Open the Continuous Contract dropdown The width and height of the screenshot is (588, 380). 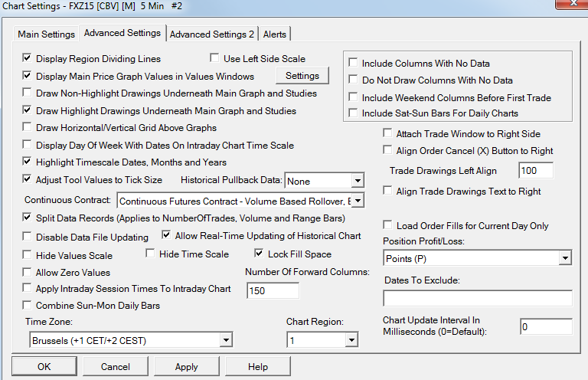356,201
